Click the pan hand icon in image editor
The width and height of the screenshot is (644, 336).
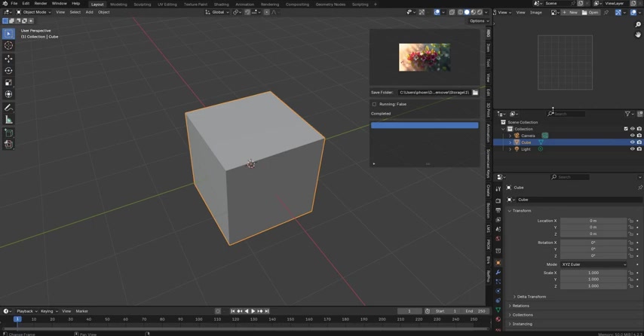[638, 35]
